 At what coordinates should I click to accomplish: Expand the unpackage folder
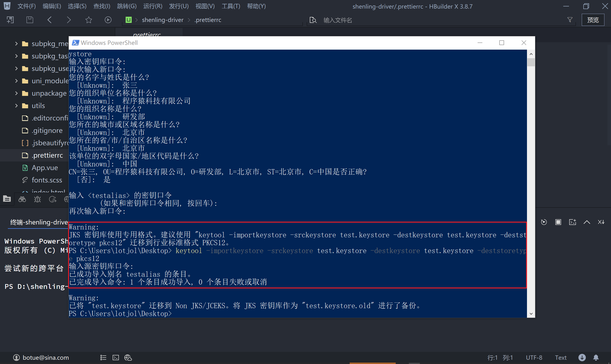tap(16, 93)
